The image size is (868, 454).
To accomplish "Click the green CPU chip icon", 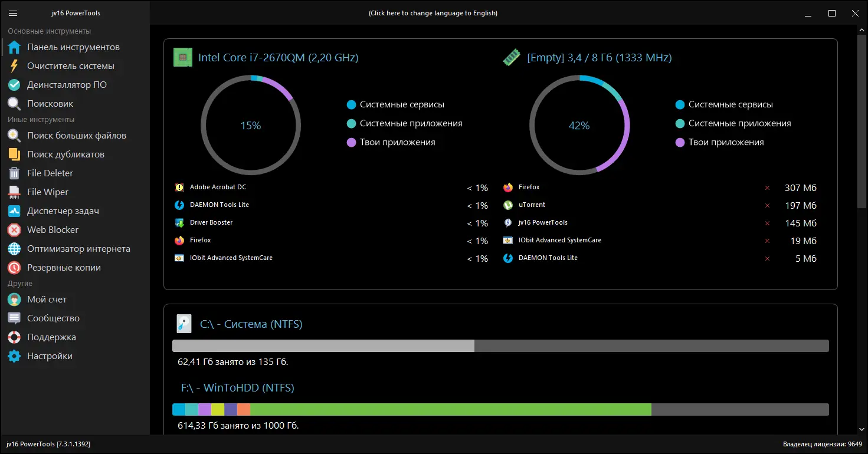I will [x=183, y=57].
